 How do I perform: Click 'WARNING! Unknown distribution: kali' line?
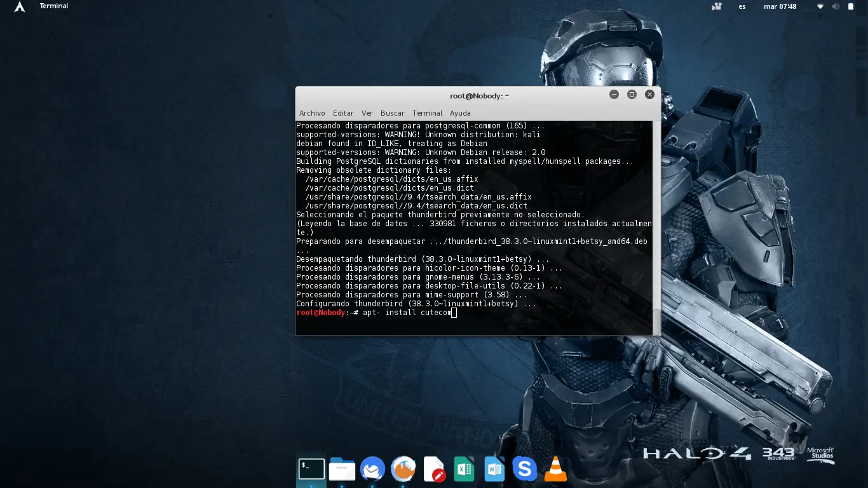pos(418,135)
